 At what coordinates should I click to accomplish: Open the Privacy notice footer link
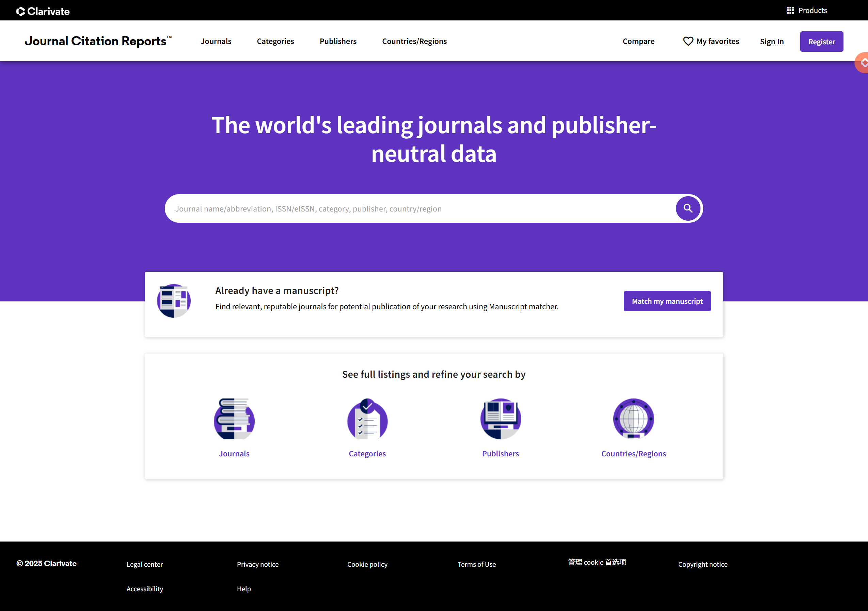pyautogui.click(x=257, y=564)
